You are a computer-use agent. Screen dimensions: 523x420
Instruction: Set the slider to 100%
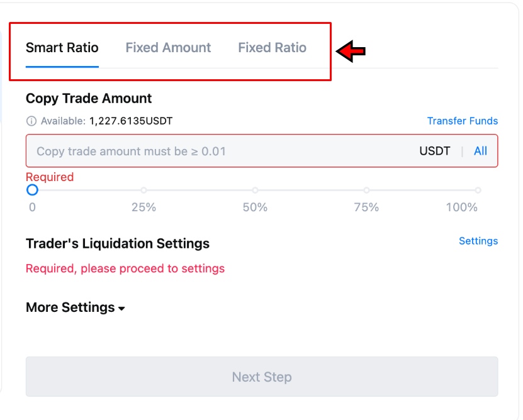[x=478, y=190]
